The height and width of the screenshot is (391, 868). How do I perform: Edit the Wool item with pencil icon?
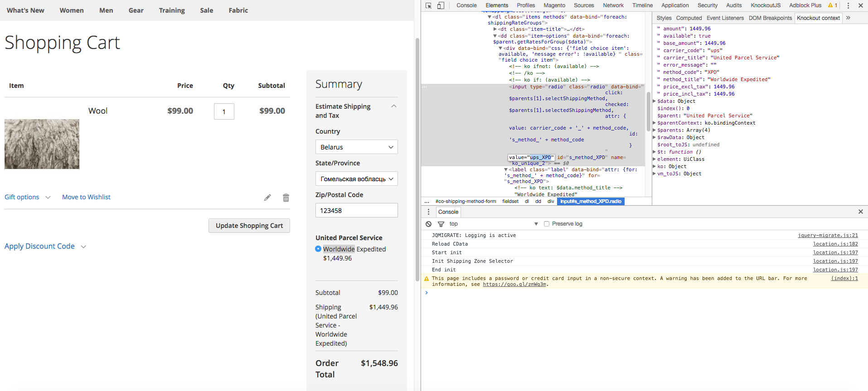(x=267, y=198)
